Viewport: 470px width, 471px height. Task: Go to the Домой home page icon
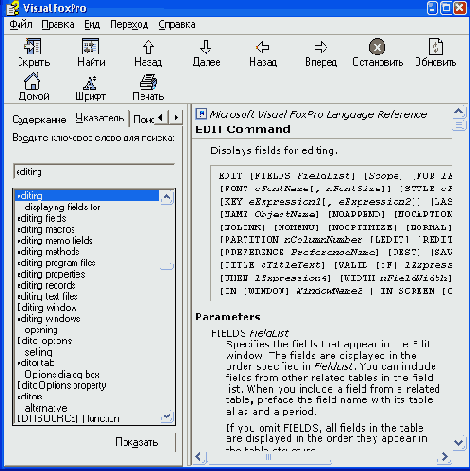click(x=32, y=81)
